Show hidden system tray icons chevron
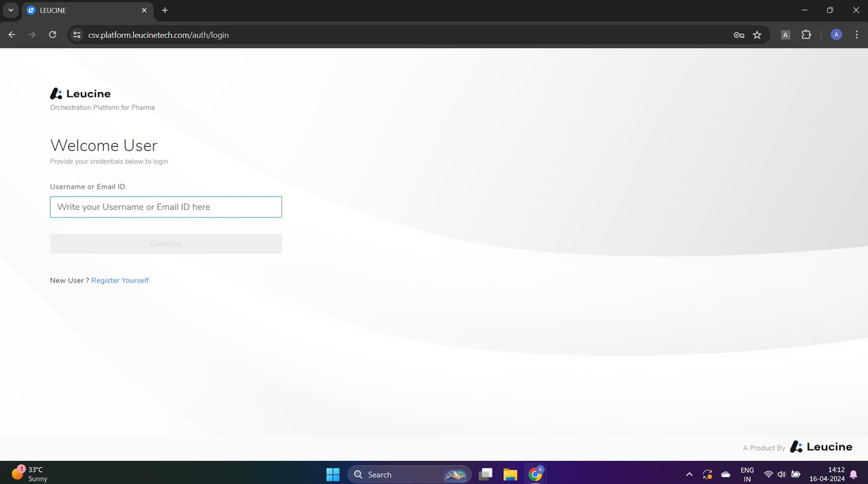This screenshot has width=868, height=484. point(689,475)
